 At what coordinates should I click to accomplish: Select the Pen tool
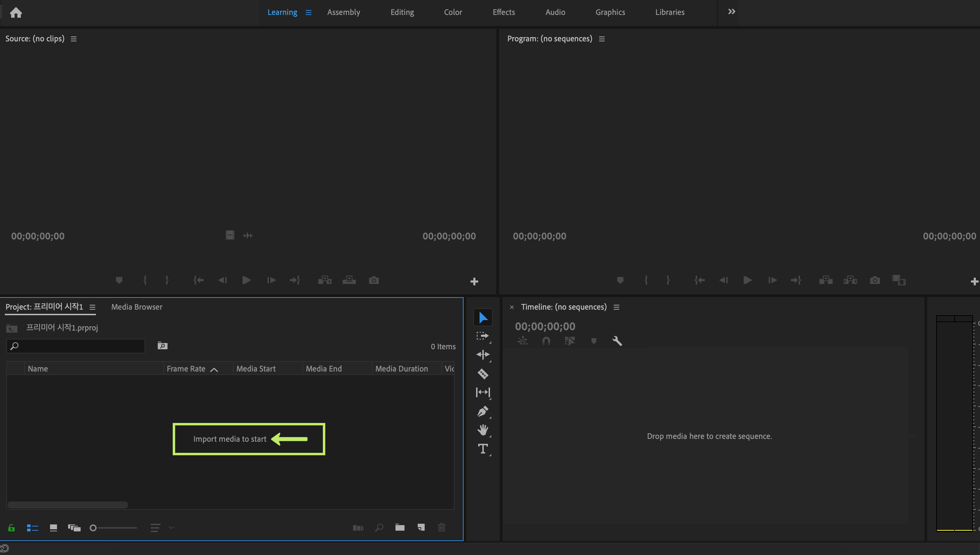(x=483, y=411)
